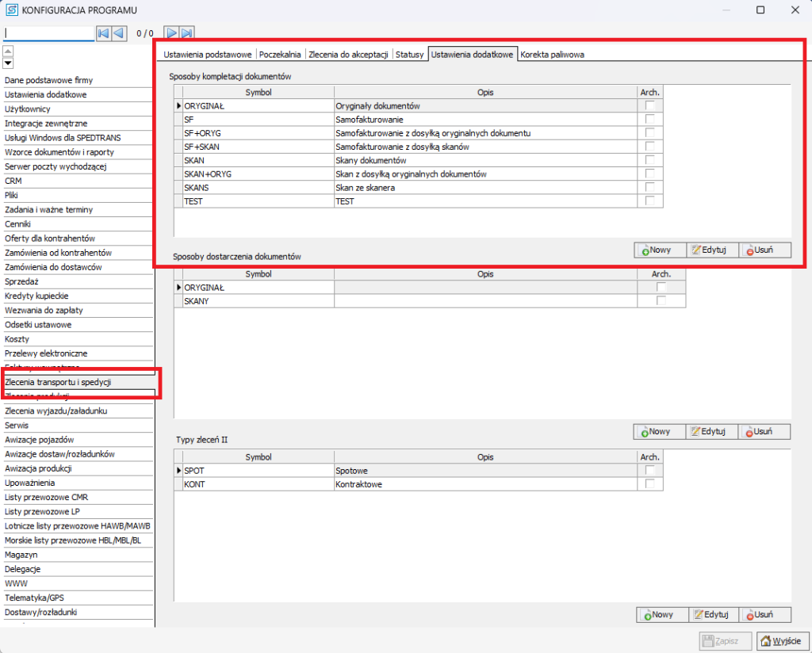Image resolution: width=812 pixels, height=653 pixels.
Task: Click Opis column header in Typy zleceń table
Action: point(485,457)
